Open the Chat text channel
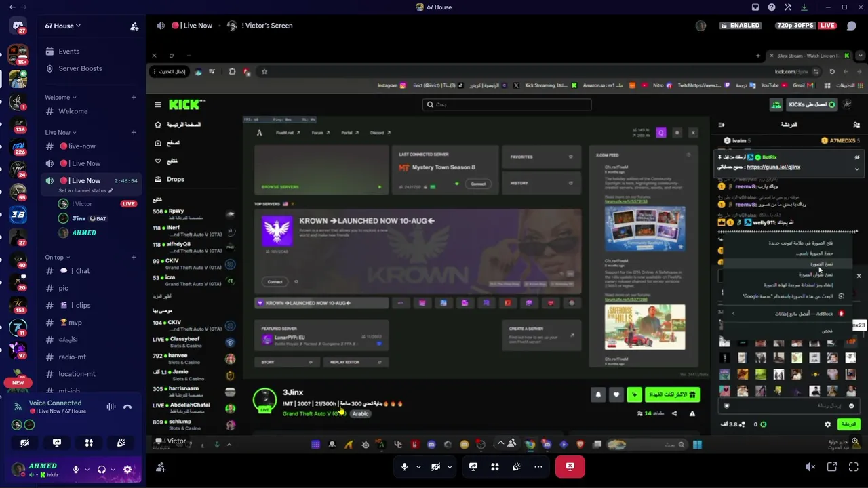 [x=91, y=271]
